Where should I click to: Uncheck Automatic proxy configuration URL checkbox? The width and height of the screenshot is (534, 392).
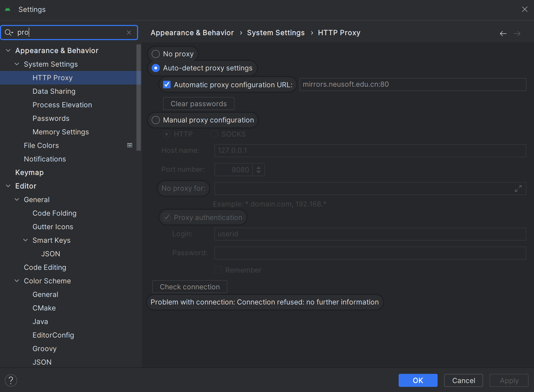(167, 85)
